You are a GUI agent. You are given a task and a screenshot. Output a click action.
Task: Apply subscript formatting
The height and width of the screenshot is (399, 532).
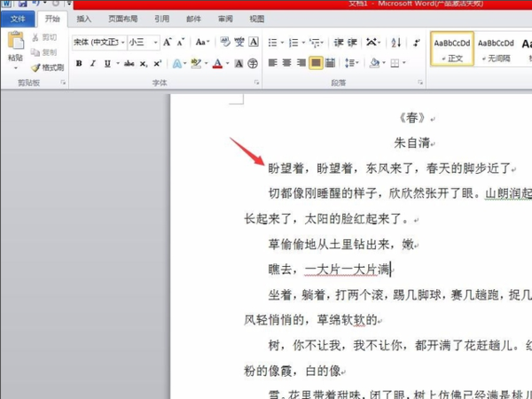click(x=144, y=64)
